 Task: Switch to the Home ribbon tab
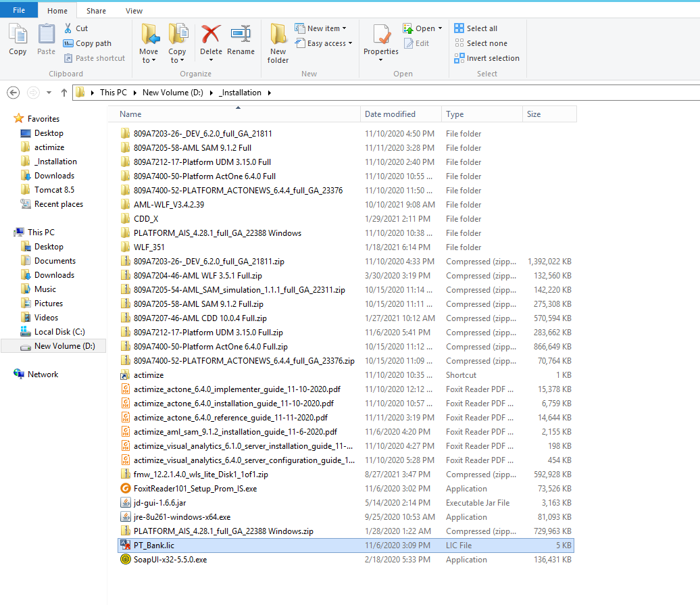click(x=57, y=11)
